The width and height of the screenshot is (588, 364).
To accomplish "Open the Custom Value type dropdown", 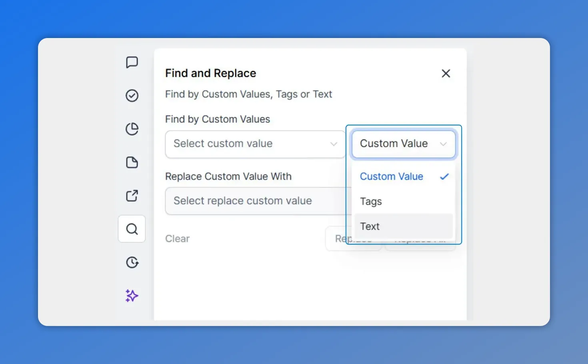I will (403, 144).
